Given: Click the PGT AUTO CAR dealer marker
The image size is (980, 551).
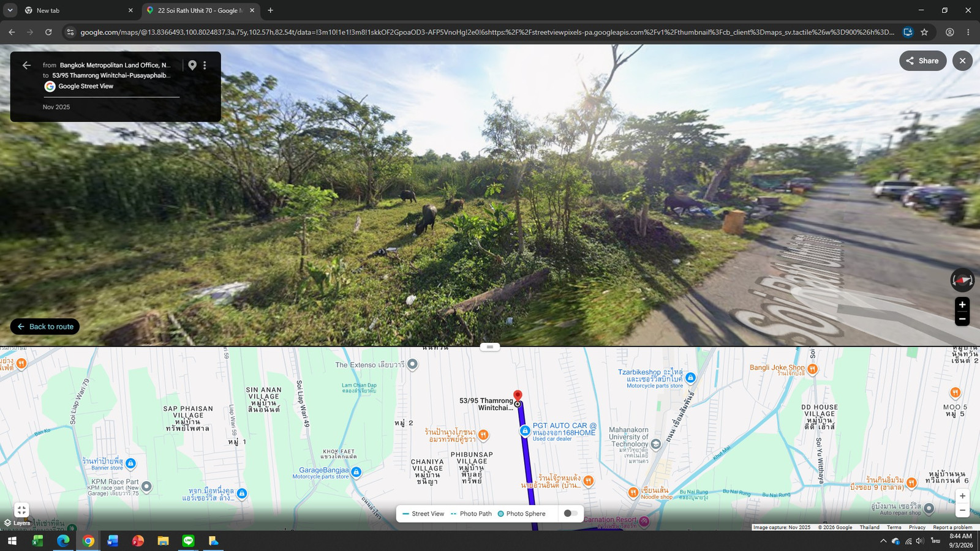Looking at the screenshot, I should point(525,431).
